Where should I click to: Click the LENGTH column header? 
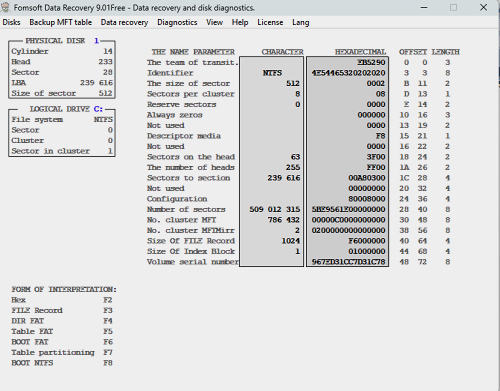click(446, 52)
